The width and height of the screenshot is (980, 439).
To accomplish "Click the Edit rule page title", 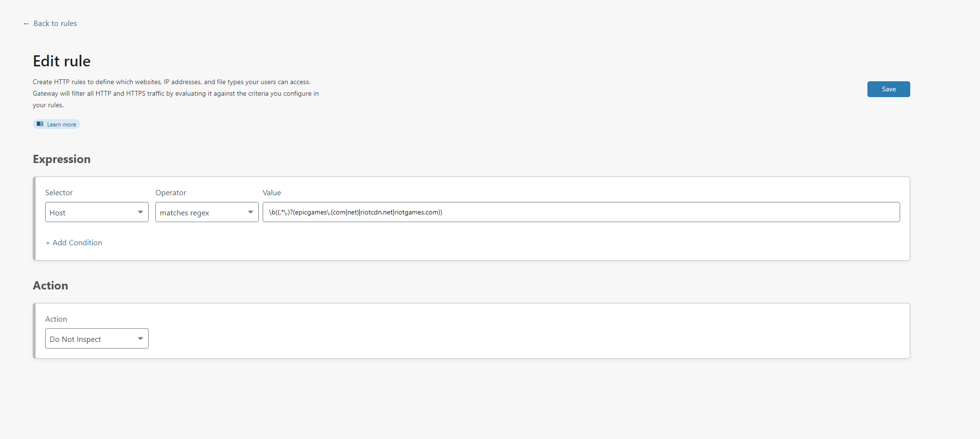I will point(62,61).
